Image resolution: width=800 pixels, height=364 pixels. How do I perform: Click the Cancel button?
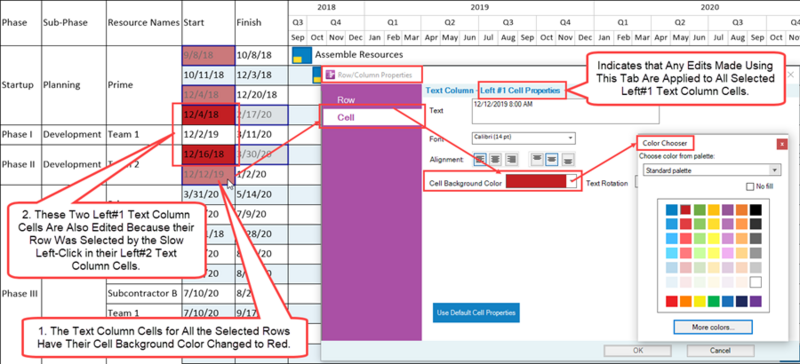(720, 351)
